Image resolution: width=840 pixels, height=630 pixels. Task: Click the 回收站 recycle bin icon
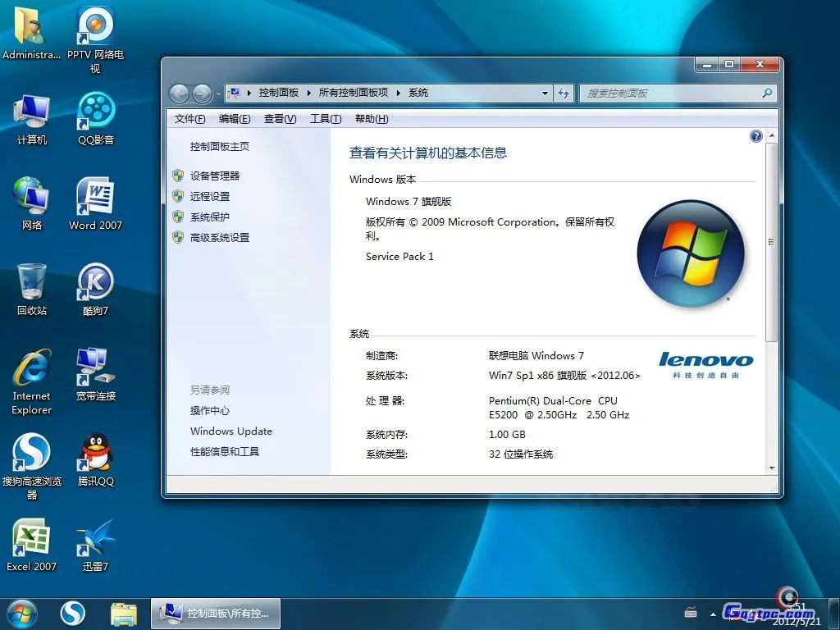31,283
